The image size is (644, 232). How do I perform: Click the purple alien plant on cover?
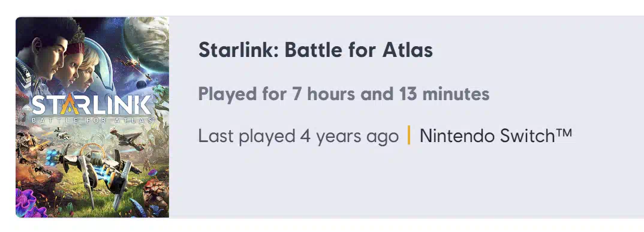[x=28, y=203]
